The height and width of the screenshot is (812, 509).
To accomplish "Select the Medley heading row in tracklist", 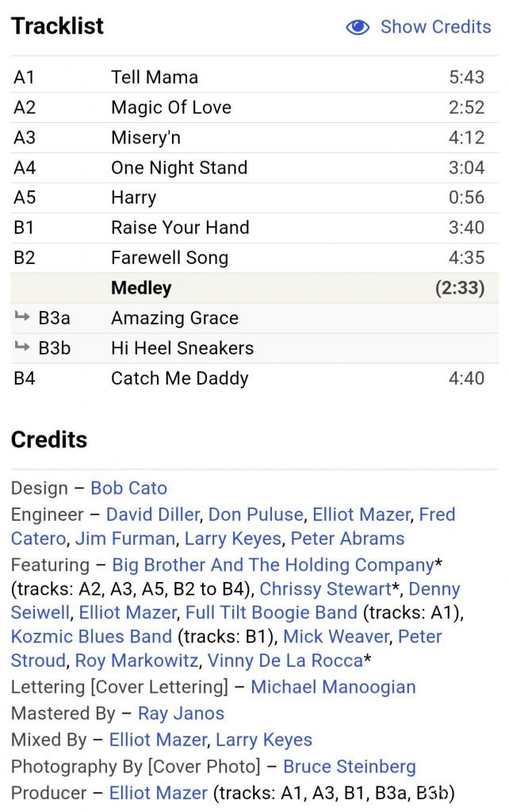I will (x=254, y=288).
